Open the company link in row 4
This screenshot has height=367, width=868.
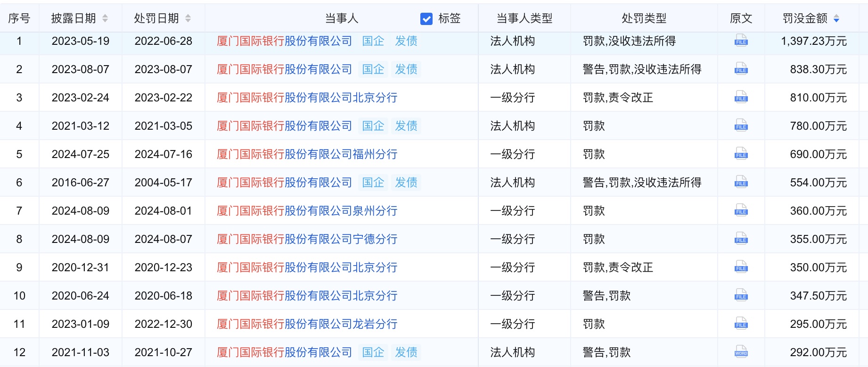click(x=284, y=126)
